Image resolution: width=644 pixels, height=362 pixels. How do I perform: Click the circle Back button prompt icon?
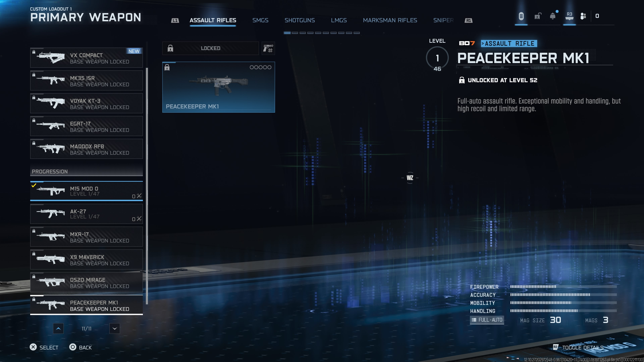click(x=72, y=347)
